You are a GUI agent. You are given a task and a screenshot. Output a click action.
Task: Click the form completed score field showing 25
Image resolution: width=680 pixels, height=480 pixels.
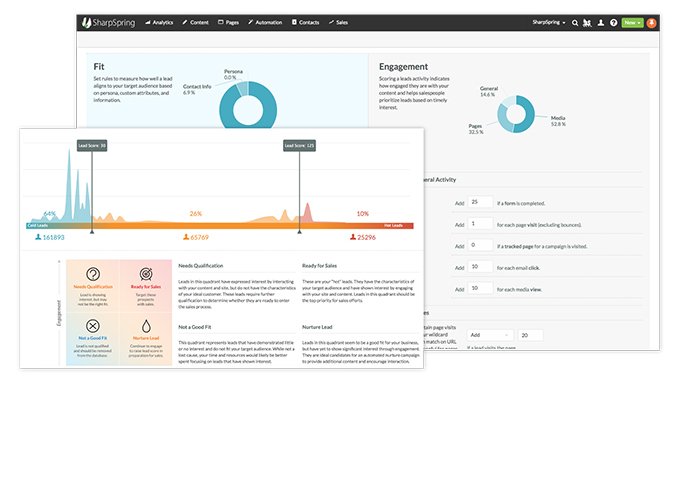(479, 202)
